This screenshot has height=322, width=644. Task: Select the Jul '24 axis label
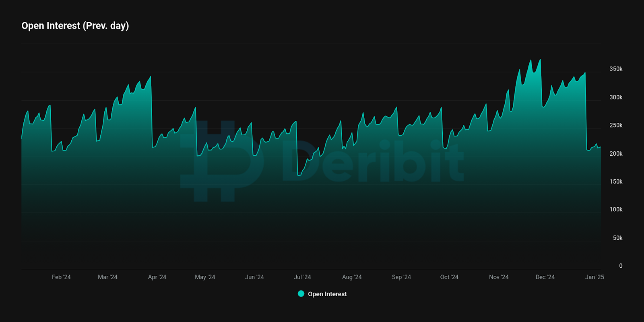pyautogui.click(x=302, y=277)
